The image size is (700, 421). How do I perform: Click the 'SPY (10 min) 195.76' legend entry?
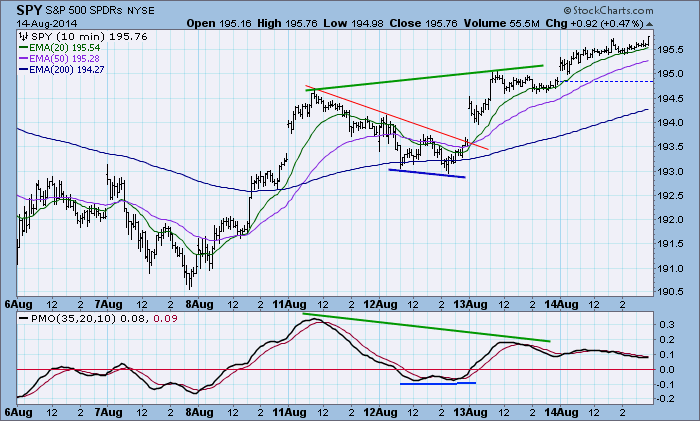(89, 37)
